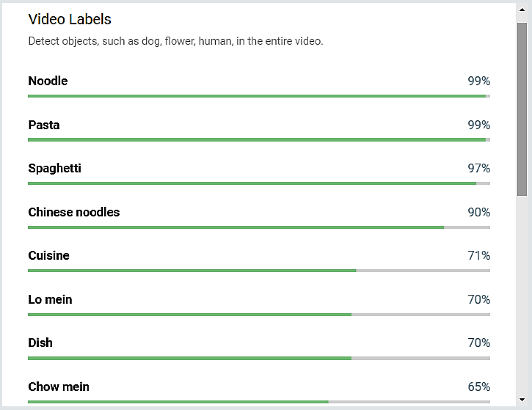This screenshot has height=410, width=532.
Task: Select the Chinese noodles label
Action: coord(74,212)
